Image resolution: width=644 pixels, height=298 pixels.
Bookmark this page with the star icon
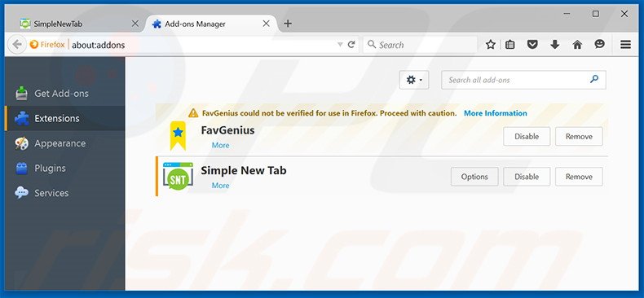point(491,44)
